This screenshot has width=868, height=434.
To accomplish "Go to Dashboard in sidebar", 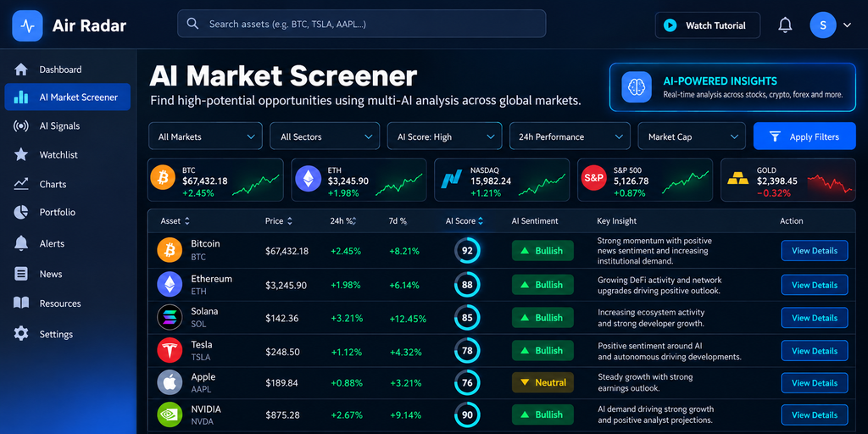I will pyautogui.click(x=68, y=70).
